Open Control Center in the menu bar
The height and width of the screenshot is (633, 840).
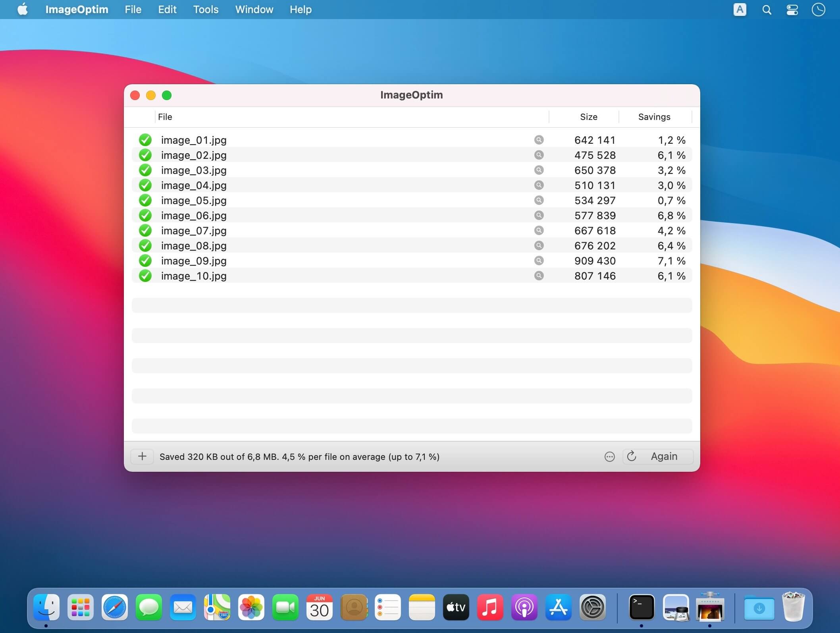pyautogui.click(x=792, y=10)
